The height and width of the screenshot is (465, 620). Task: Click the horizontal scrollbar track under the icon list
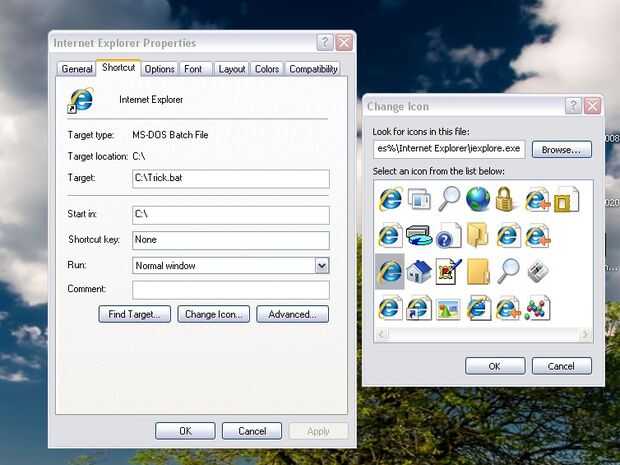[483, 334]
